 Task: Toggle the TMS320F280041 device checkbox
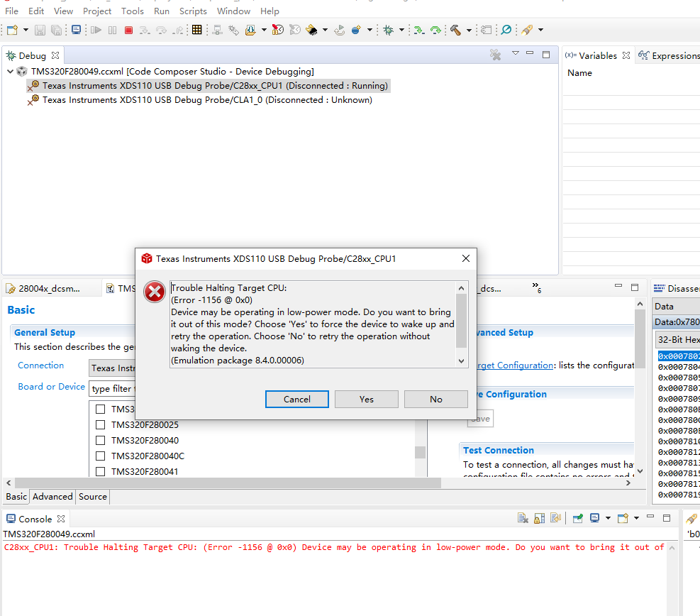[101, 472]
